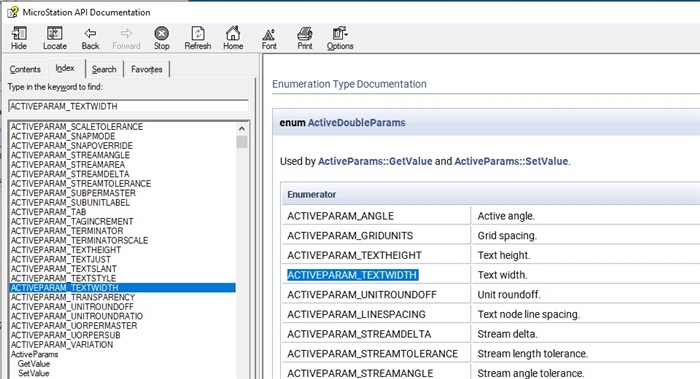Select ACTIVEPARAM_TEXTHEIGHT in index list
Viewport: 700px width, 379px height.
coord(66,250)
